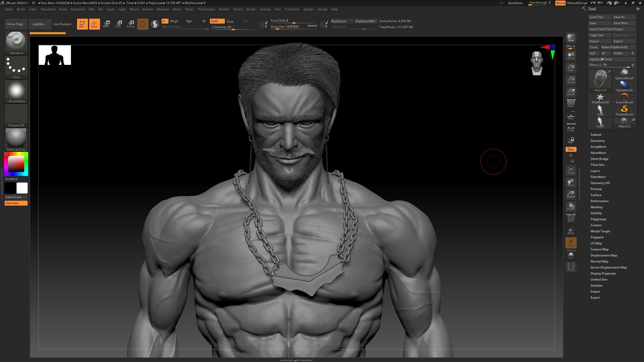Activate the Rotate gizmo icon

tap(131, 24)
